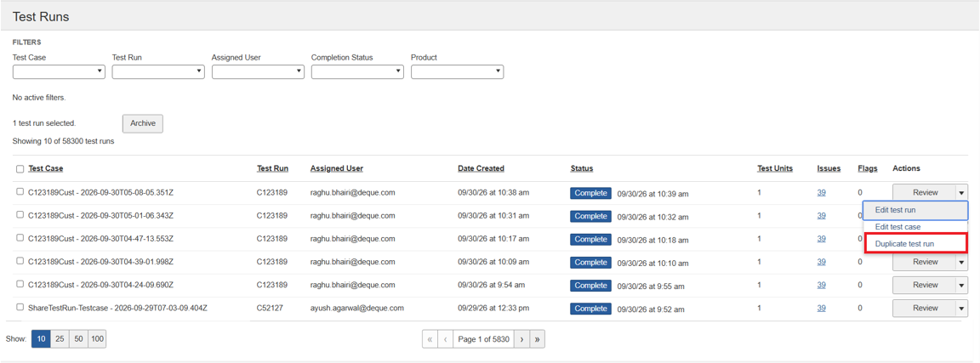Show 100 test runs per page

(97, 339)
